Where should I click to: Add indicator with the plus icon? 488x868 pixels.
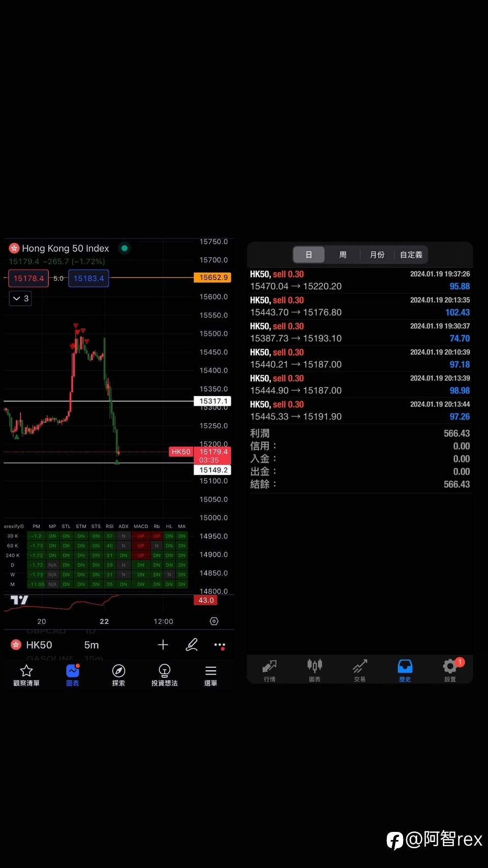[163, 645]
